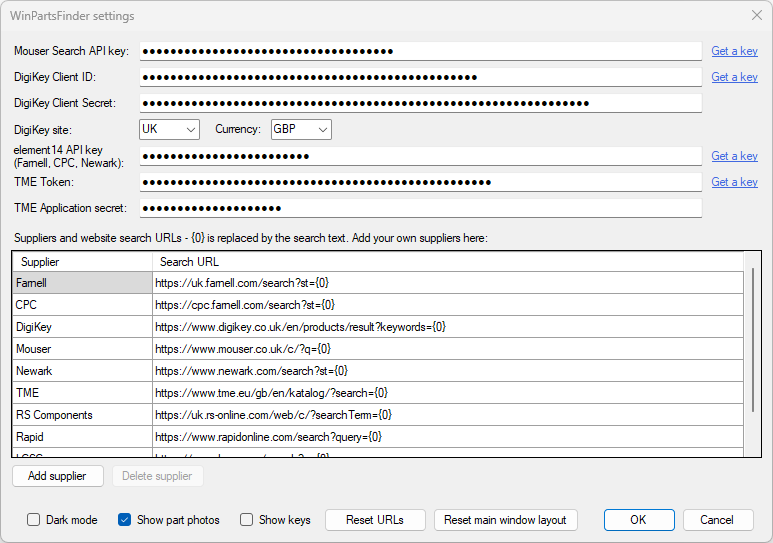Click the Cancel button
Image resolution: width=773 pixels, height=543 pixels.
(x=718, y=520)
